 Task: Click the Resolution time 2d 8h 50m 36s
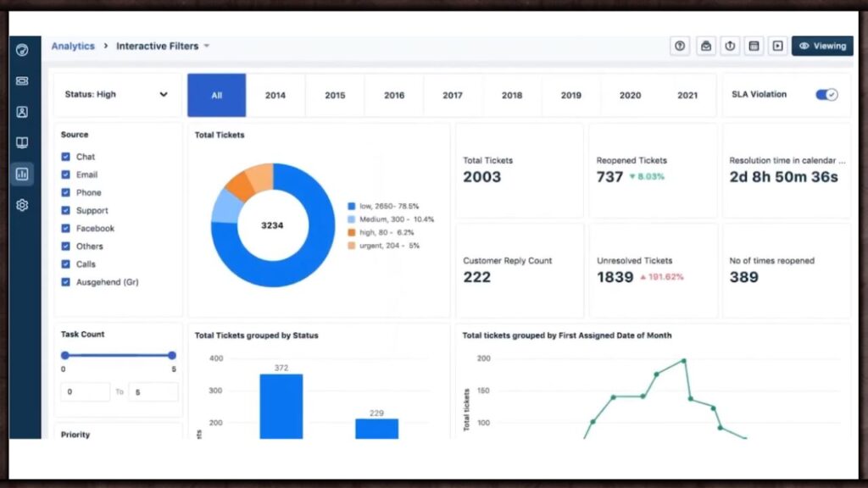pos(783,177)
